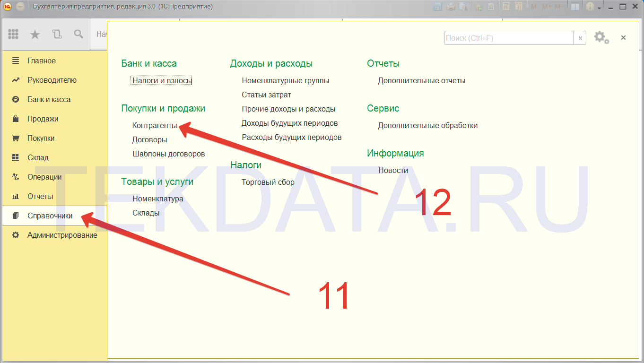
Task: Open the Calculator icon in title bar
Action: coord(506,7)
